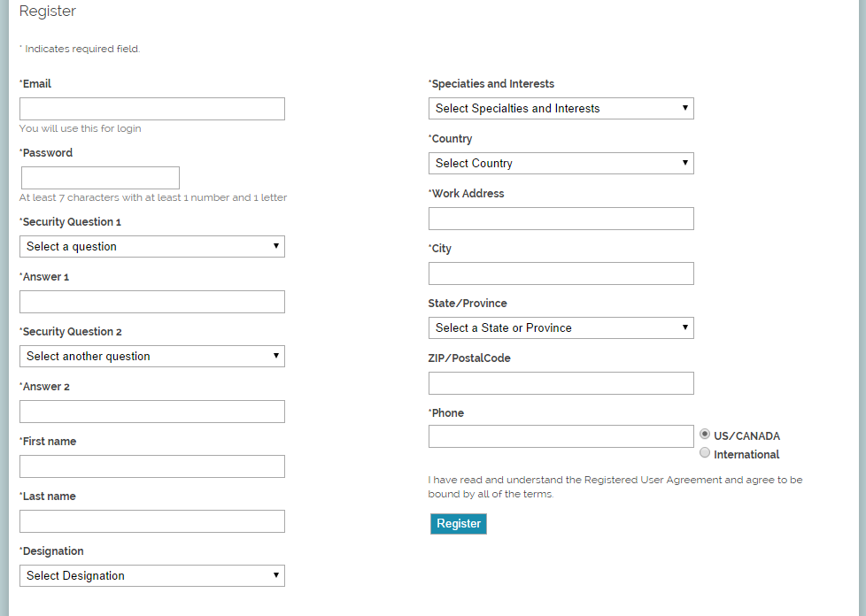Select the US/CANADA radio button
This screenshot has width=866, height=616.
(705, 435)
